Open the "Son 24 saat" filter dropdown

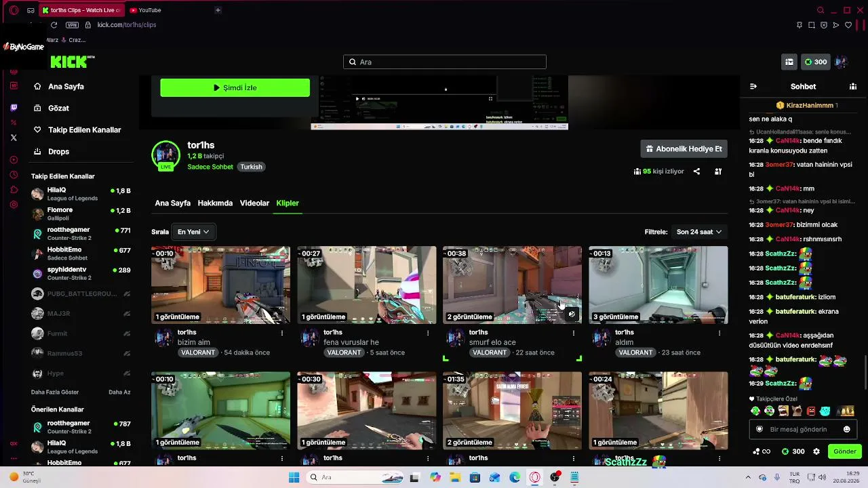coord(698,232)
